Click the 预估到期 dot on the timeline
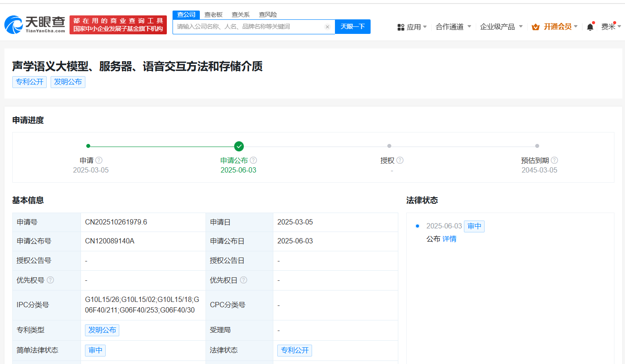The width and height of the screenshot is (625, 364). tap(537, 146)
